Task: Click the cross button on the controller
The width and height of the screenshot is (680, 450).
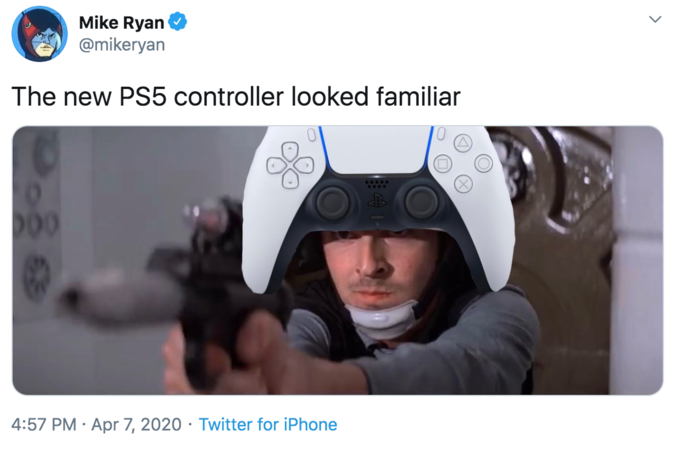Action: click(x=463, y=184)
